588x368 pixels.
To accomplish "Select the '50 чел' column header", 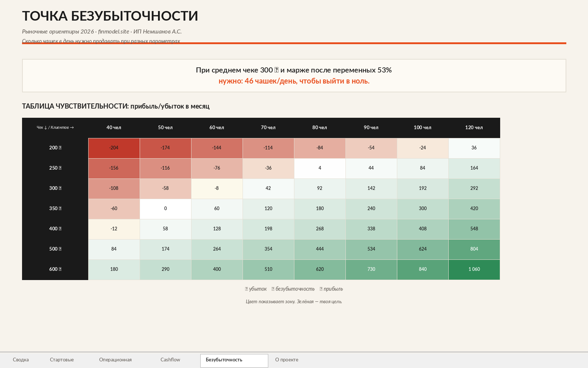I will tap(165, 128).
